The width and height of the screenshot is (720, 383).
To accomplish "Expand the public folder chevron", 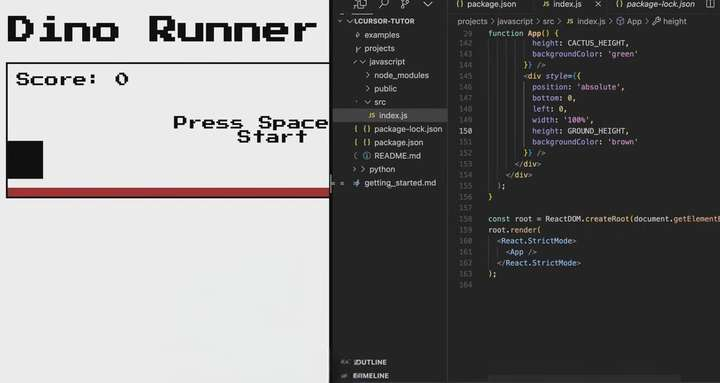I will click(368, 89).
